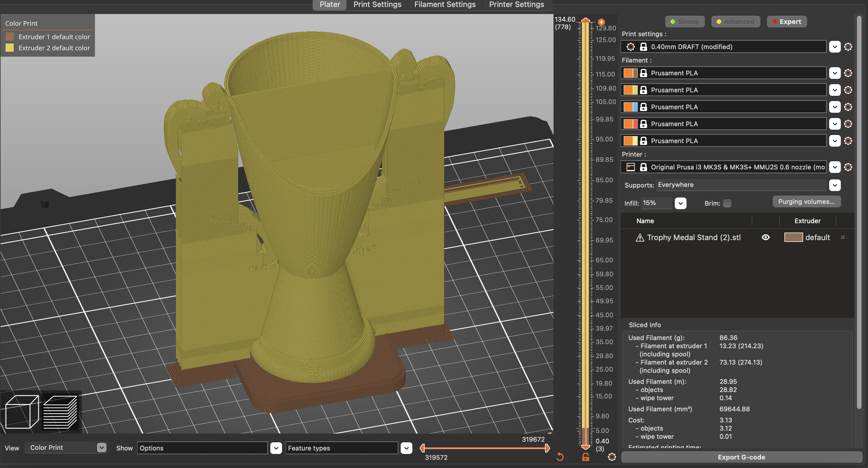Open the printer preset edit gear icon

click(x=848, y=167)
